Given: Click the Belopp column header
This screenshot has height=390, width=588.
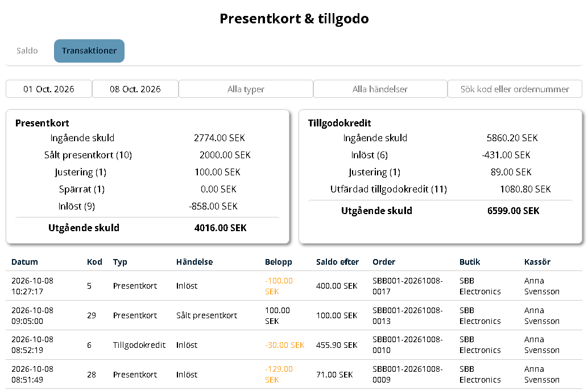Looking at the screenshot, I should pos(278,262).
